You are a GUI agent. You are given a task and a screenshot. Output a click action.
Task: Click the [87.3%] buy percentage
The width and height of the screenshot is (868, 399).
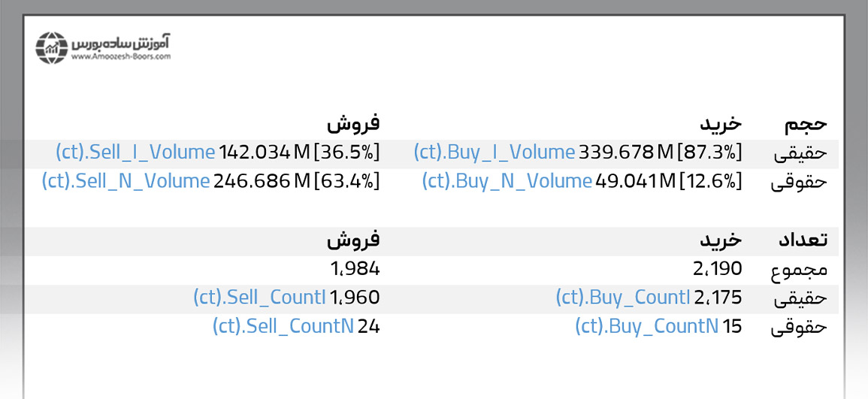pyautogui.click(x=710, y=153)
